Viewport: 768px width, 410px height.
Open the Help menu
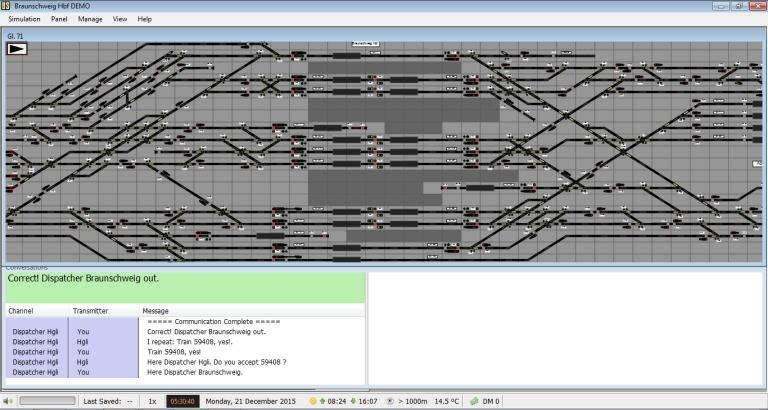(x=145, y=19)
